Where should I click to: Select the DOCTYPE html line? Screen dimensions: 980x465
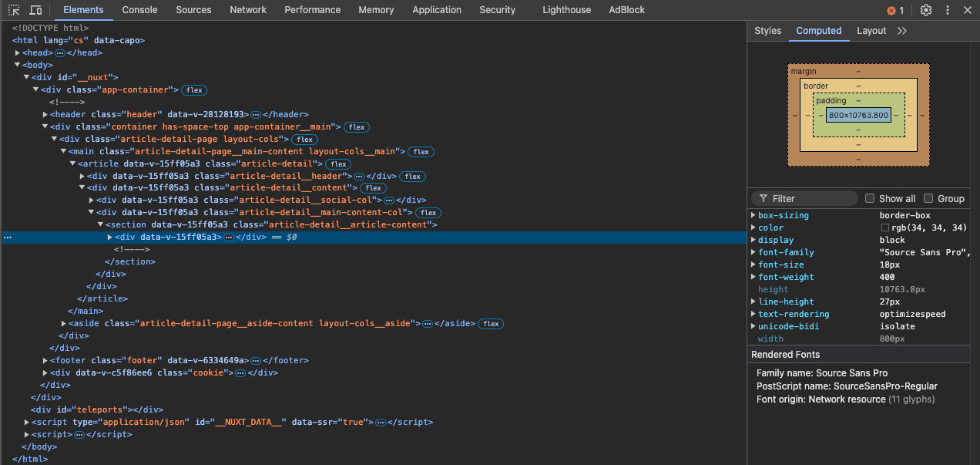pos(50,28)
